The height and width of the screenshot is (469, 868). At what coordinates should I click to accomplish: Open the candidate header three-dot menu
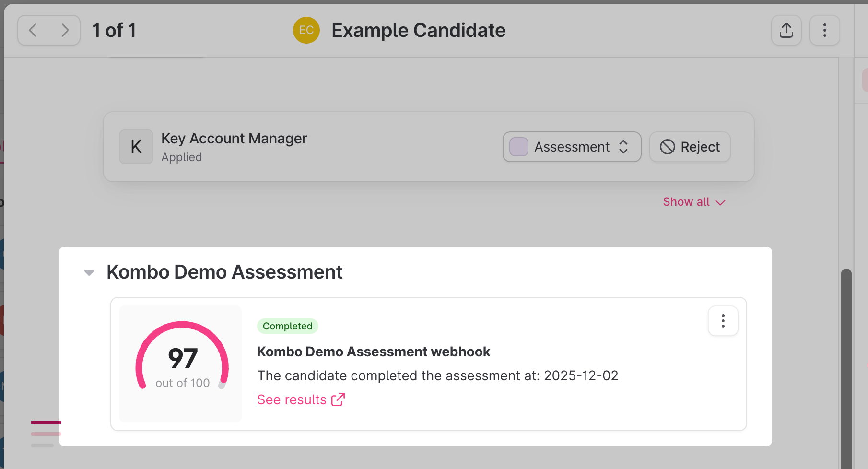pyautogui.click(x=824, y=30)
